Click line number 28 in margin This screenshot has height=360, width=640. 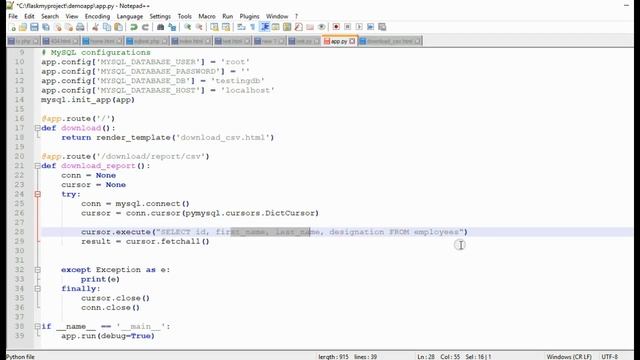20,232
